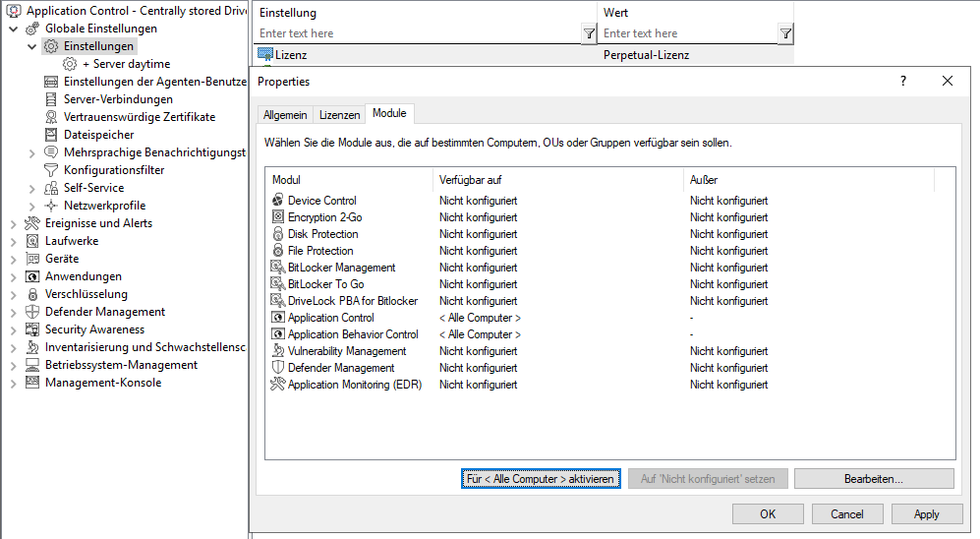Collapse the Globale Einstellungen tree node
Viewport: 980px width, 539px height.
pos(14,29)
